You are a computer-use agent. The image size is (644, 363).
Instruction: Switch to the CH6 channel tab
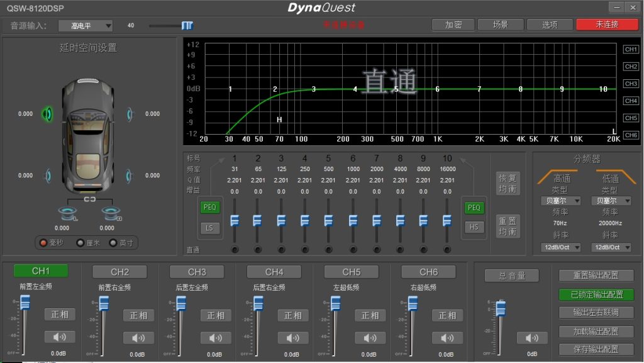pos(428,272)
